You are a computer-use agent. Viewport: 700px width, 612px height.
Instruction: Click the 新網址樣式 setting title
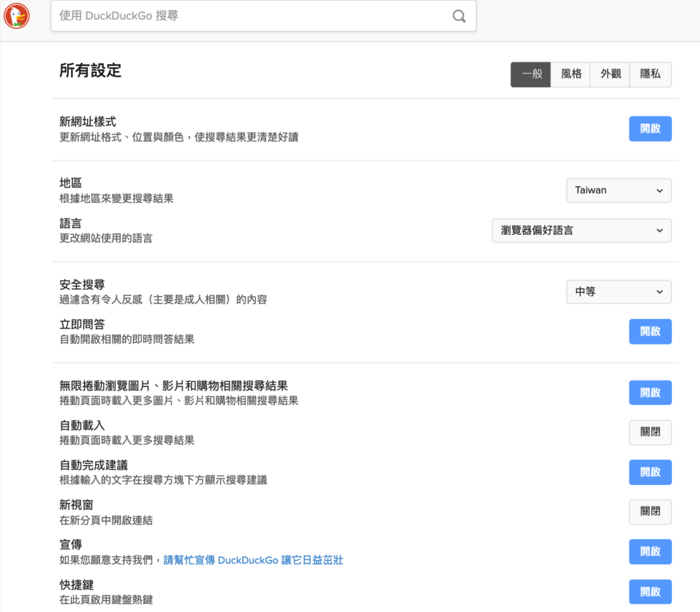[x=87, y=122]
